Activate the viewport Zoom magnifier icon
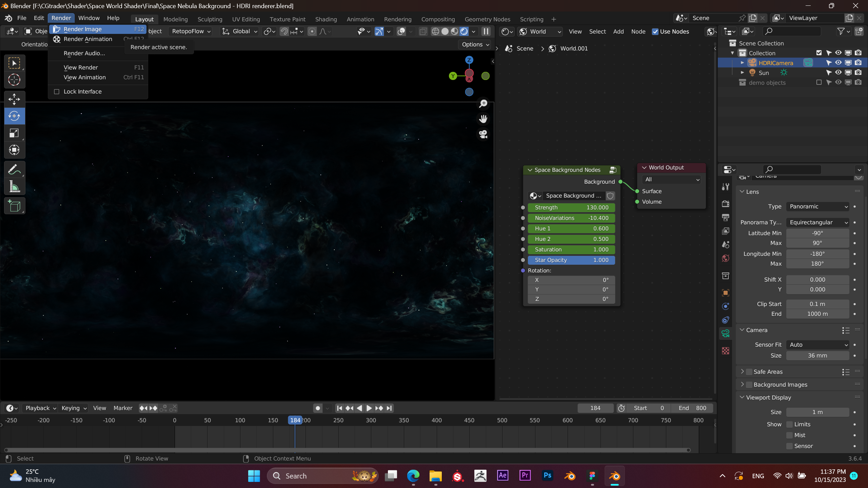Image resolution: width=868 pixels, height=488 pixels. coord(483,104)
